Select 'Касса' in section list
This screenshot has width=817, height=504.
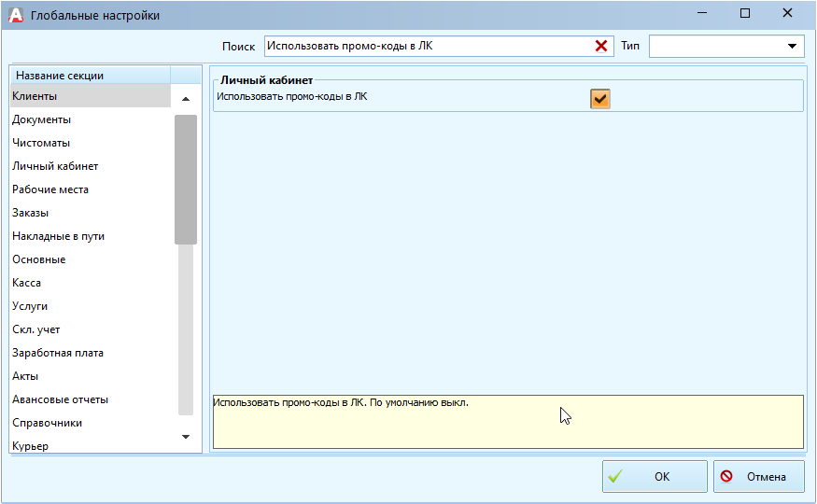coord(26,283)
